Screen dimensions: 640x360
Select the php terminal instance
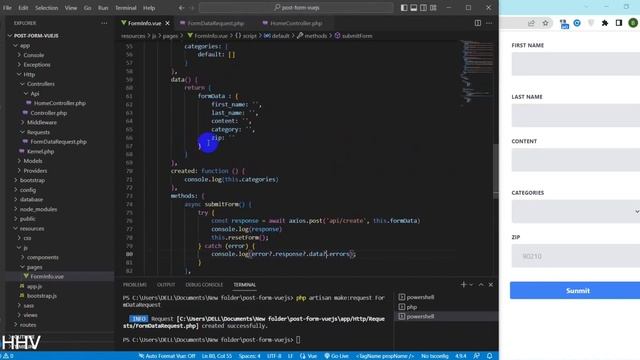tap(411, 307)
